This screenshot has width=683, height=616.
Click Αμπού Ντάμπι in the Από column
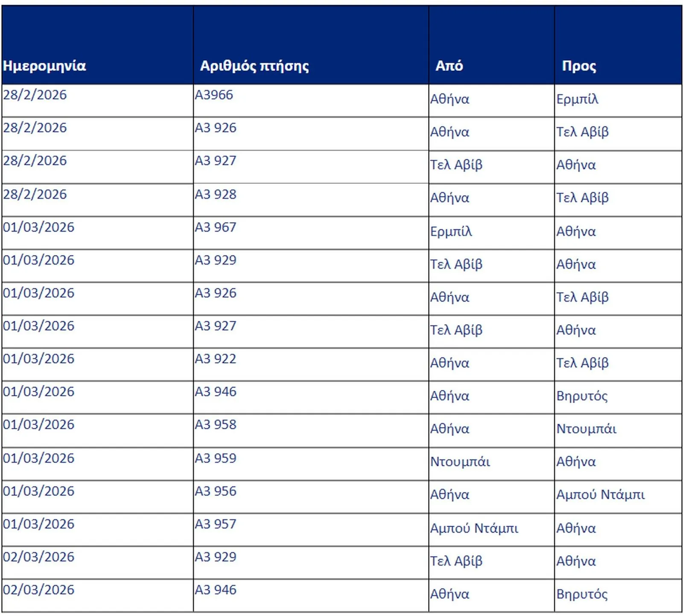(474, 528)
